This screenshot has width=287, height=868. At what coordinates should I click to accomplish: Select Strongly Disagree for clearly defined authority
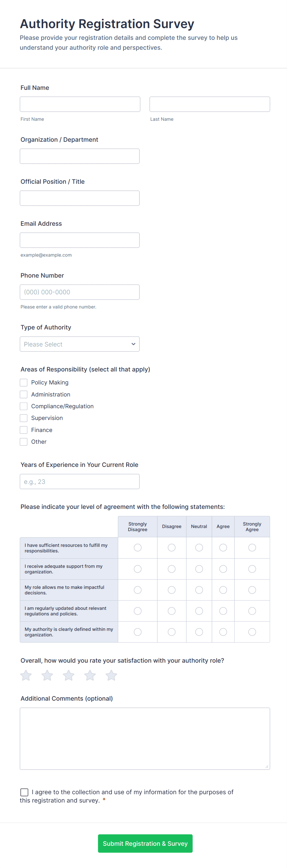137,632
